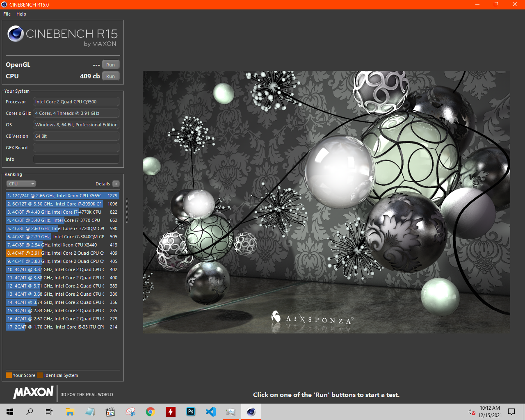
Task: Open the Help menu
Action: click(x=21, y=14)
